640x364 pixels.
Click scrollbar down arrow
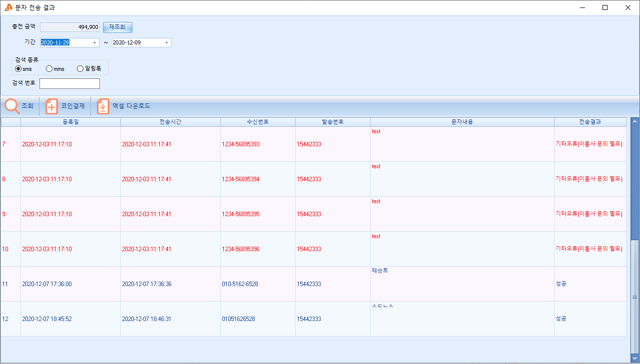tap(635, 358)
